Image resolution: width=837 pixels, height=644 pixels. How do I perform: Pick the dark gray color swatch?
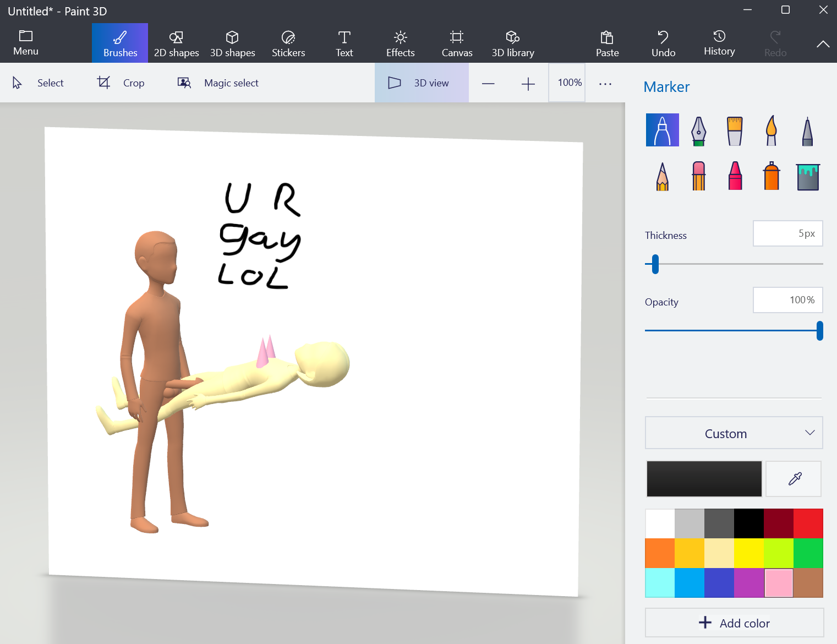719,523
